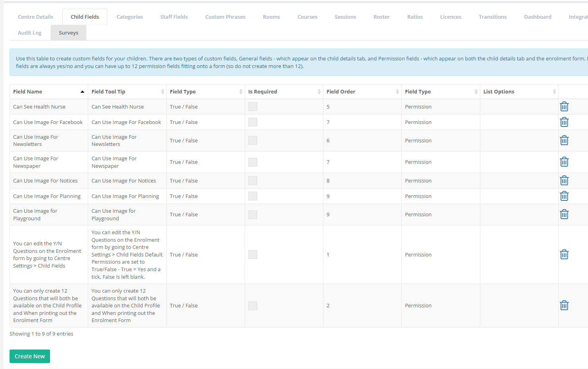Image resolution: width=588 pixels, height=369 pixels.
Task: Open the Audit Log tab
Action: pos(29,33)
